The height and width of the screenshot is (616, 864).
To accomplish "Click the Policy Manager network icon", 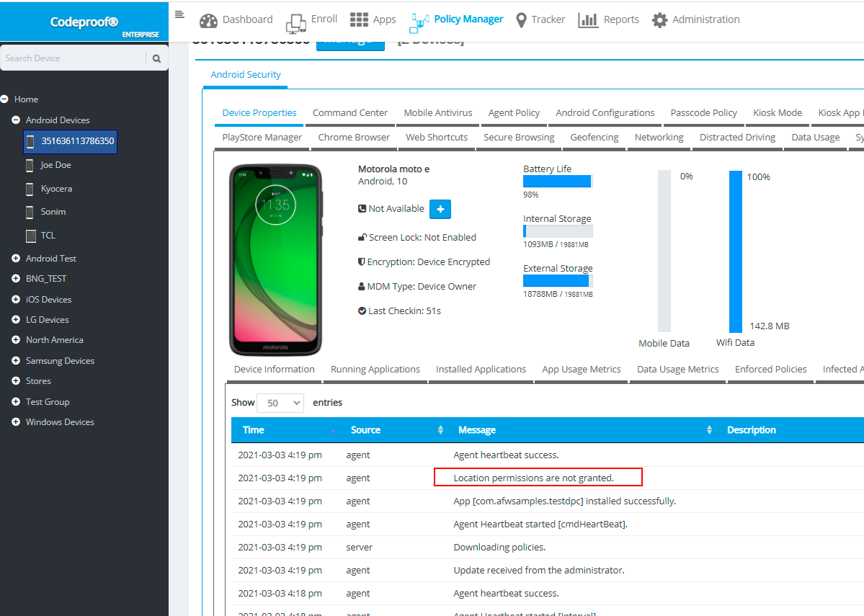I will (x=419, y=23).
